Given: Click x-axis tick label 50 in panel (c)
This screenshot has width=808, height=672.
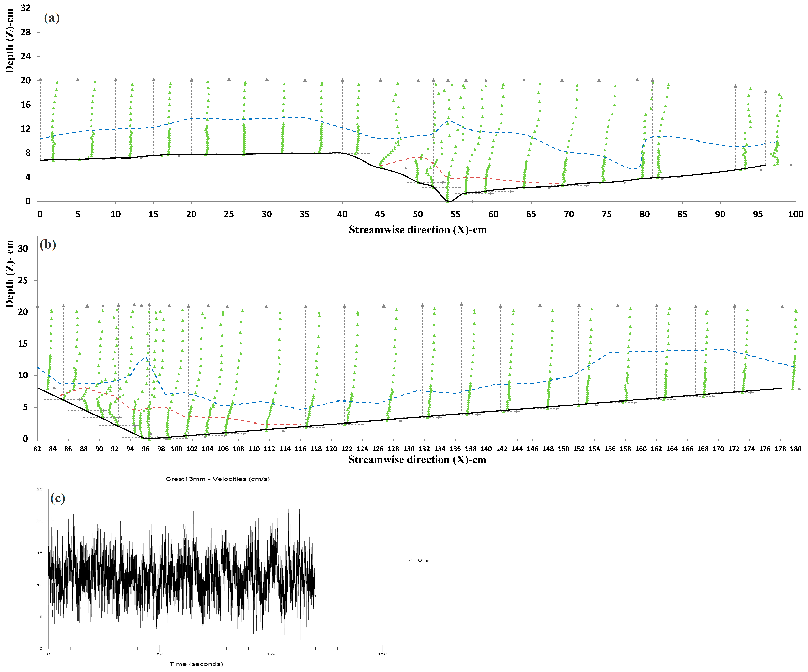Looking at the screenshot, I should point(160,653).
